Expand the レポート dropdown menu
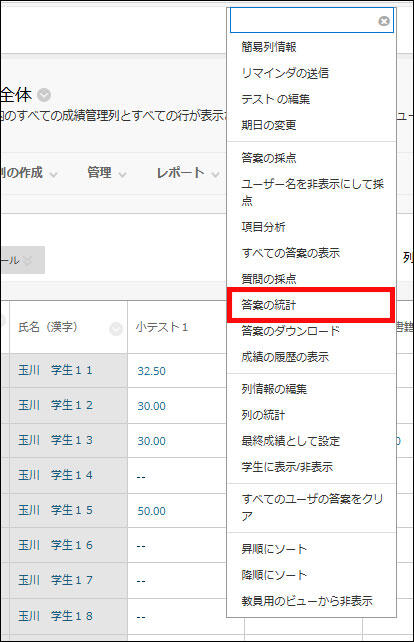The height and width of the screenshot is (642, 414). [x=188, y=173]
